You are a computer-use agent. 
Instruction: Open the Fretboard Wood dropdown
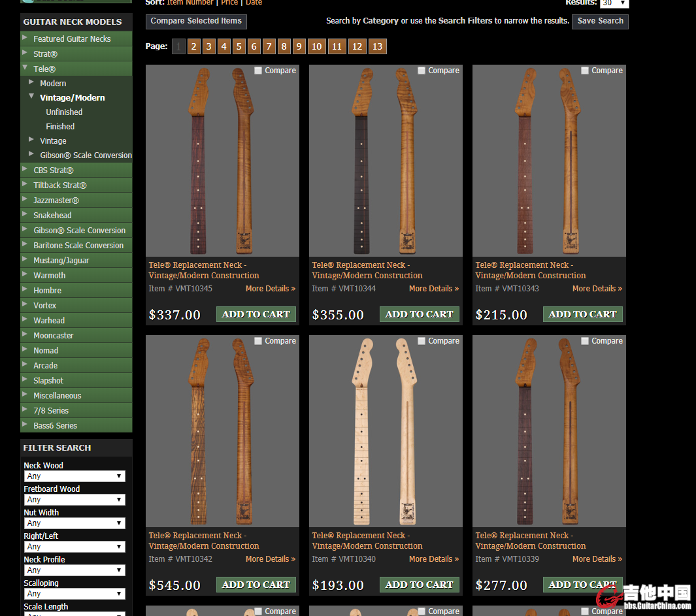click(x=74, y=500)
